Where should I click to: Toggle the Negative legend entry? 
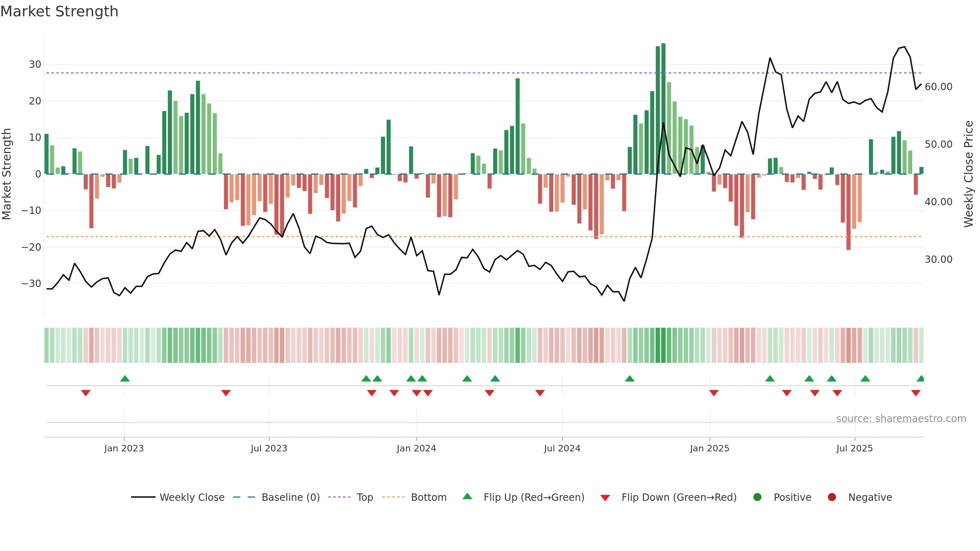point(860,497)
